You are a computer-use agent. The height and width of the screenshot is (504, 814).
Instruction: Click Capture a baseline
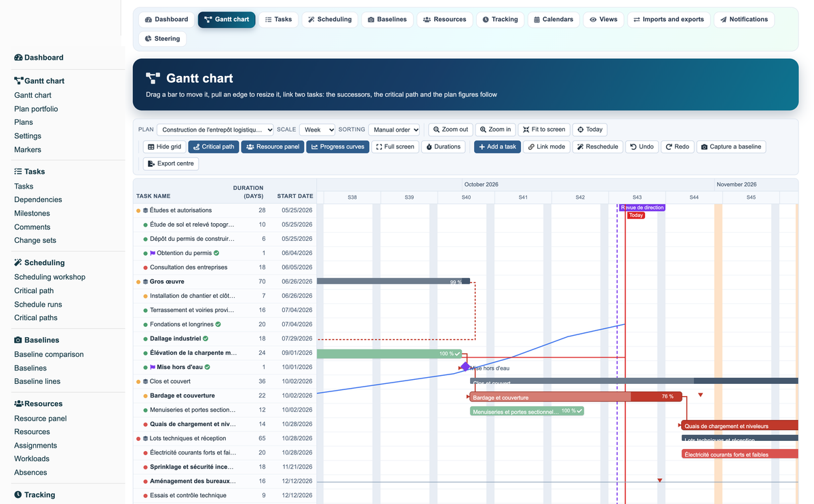click(x=731, y=147)
